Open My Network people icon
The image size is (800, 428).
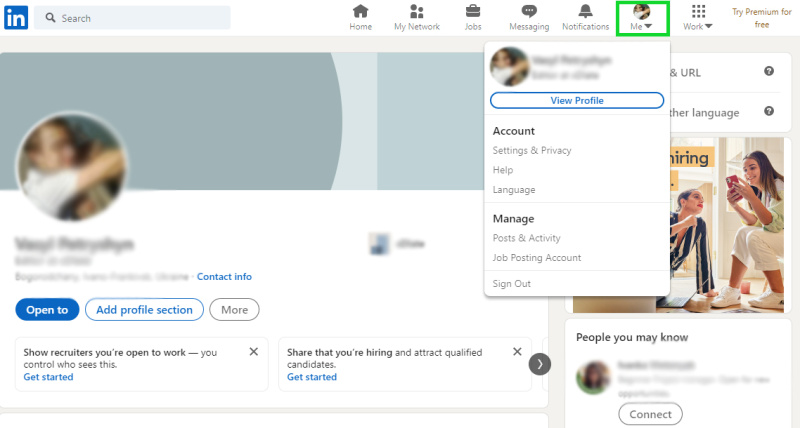coord(417,11)
